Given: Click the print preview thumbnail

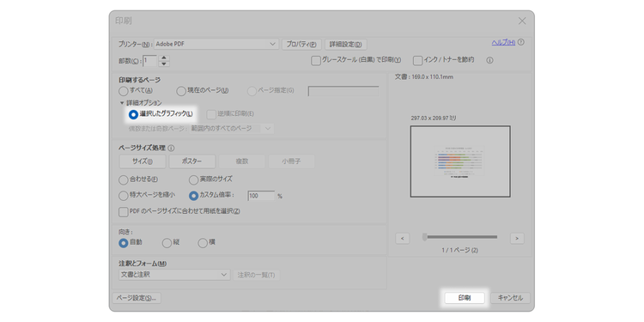Looking at the screenshot, I should [x=460, y=161].
